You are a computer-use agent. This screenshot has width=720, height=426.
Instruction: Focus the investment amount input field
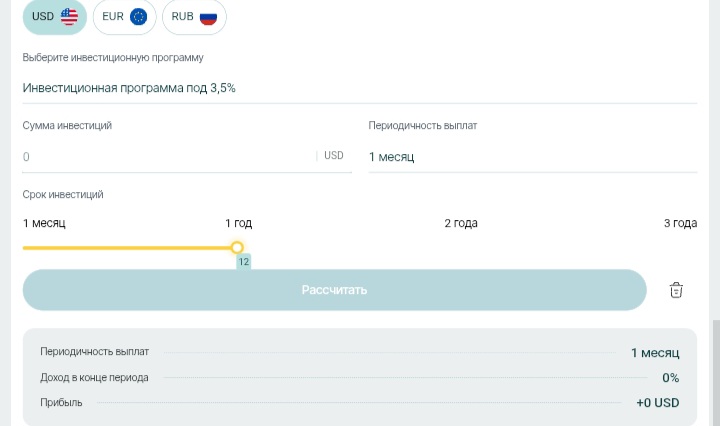point(165,157)
